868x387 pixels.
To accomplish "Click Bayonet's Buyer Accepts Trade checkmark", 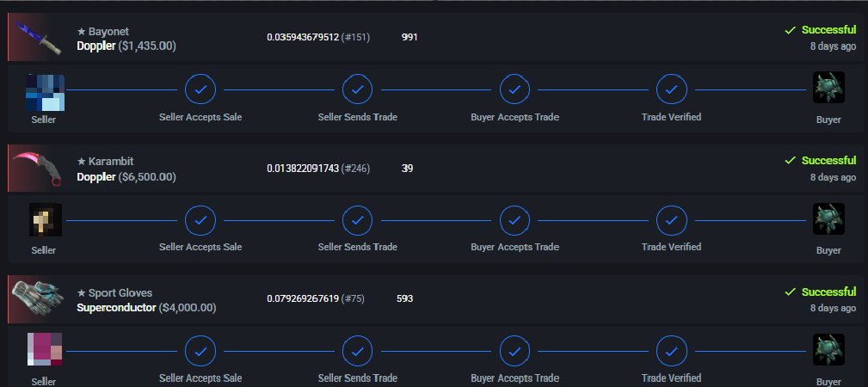I will point(514,89).
